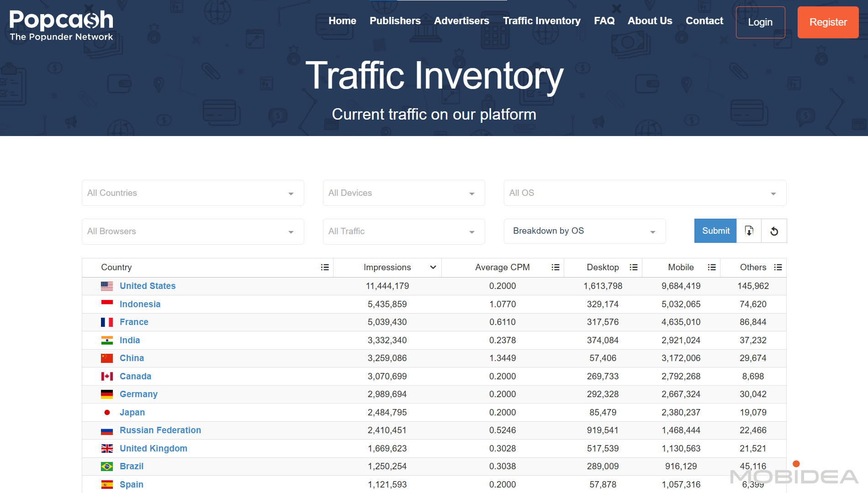This screenshot has height=493, width=868.
Task: Open the Desktop column menu icon
Action: pos(634,267)
